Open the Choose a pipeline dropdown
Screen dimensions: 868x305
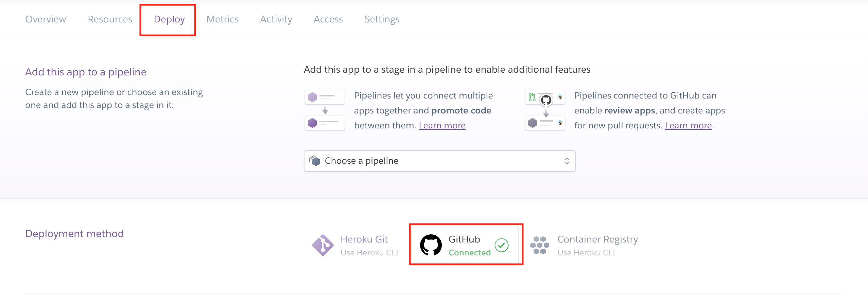(x=439, y=161)
